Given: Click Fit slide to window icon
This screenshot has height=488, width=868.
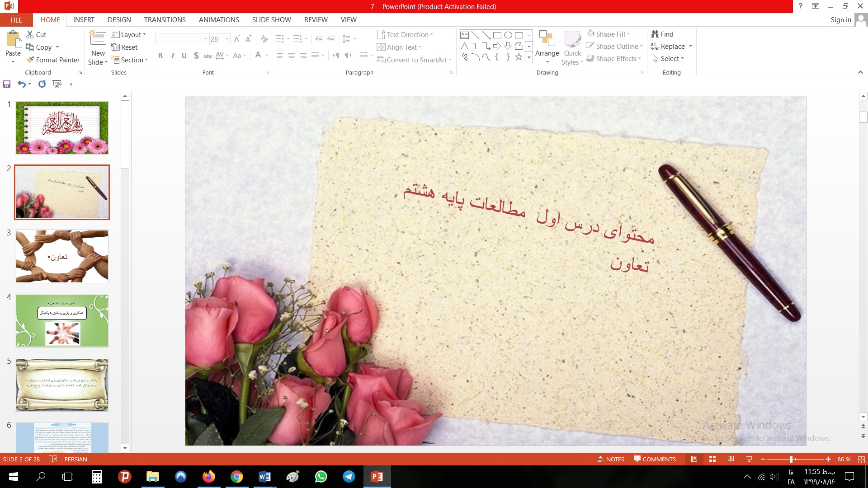Looking at the screenshot, I should click(861, 459).
